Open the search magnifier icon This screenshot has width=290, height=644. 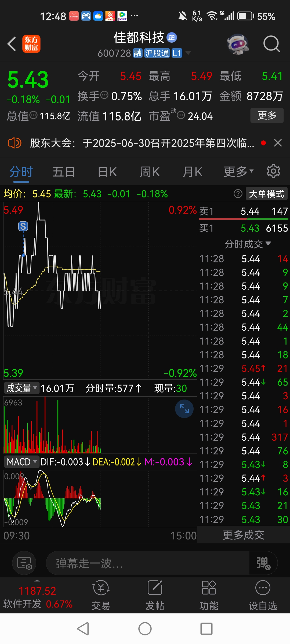pyautogui.click(x=272, y=44)
